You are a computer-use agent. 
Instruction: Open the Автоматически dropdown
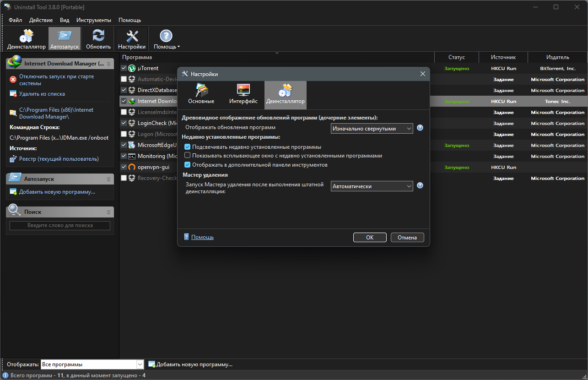click(x=372, y=186)
